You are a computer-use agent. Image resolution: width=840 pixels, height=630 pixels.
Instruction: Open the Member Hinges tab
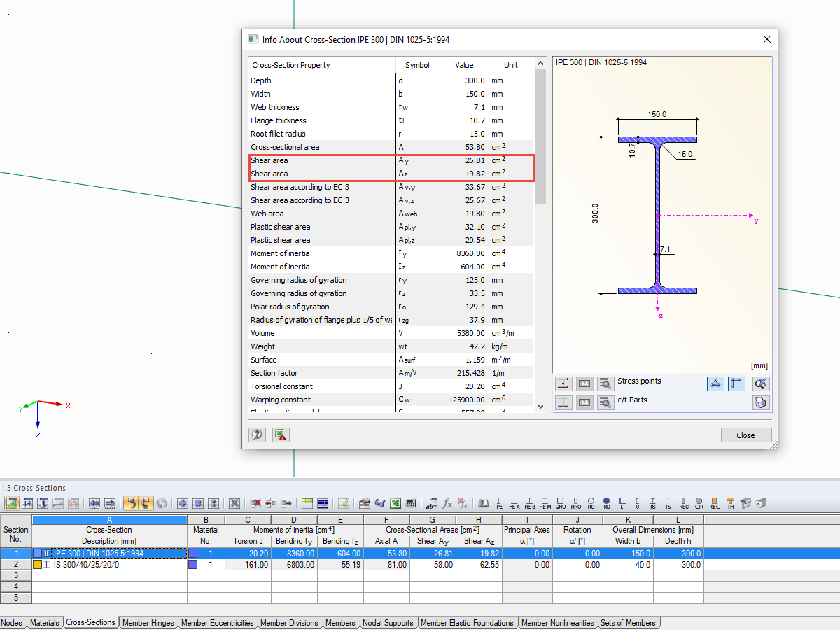point(148,623)
